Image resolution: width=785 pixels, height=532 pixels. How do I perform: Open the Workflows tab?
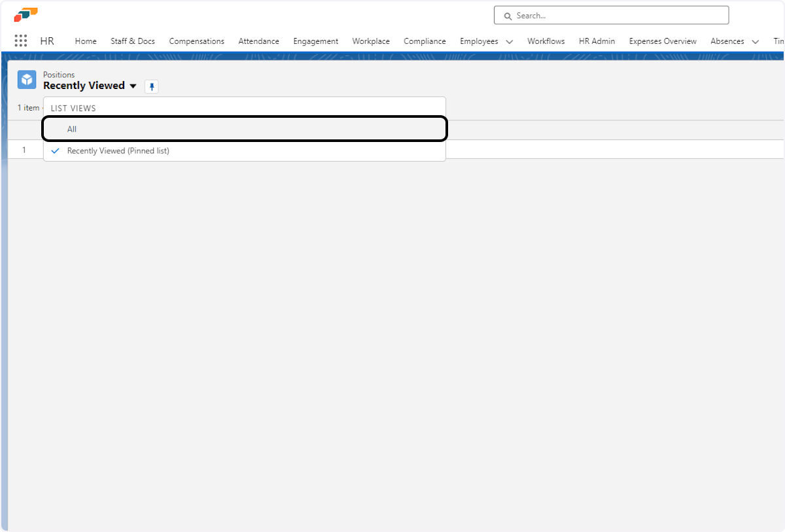(x=546, y=41)
